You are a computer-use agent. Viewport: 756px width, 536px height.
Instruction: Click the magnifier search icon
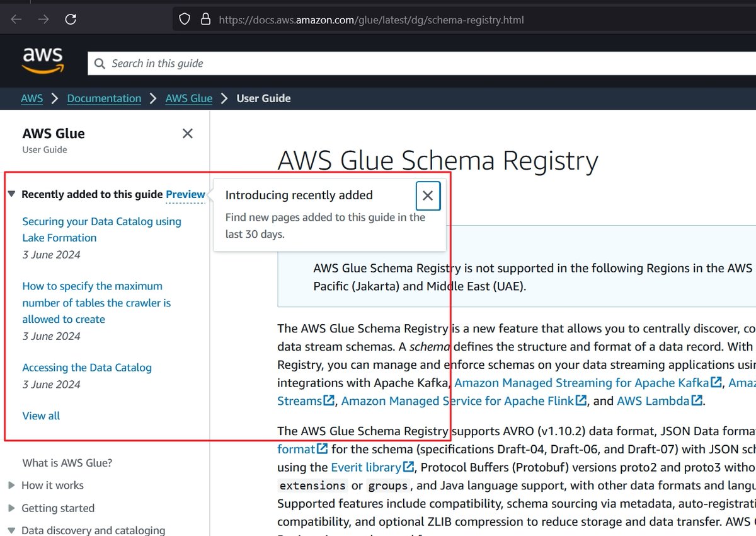point(100,64)
